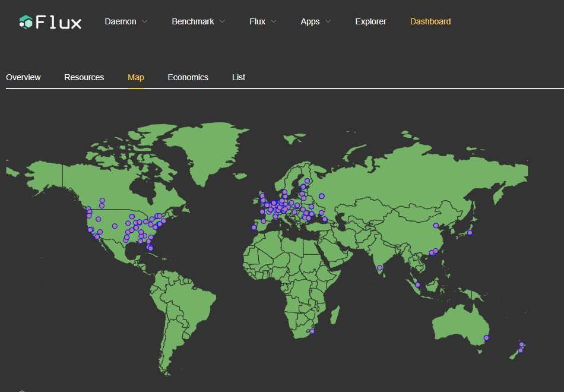Open the Benchmark menu
Image resolution: width=564 pixels, height=392 pixels.
pos(193,21)
